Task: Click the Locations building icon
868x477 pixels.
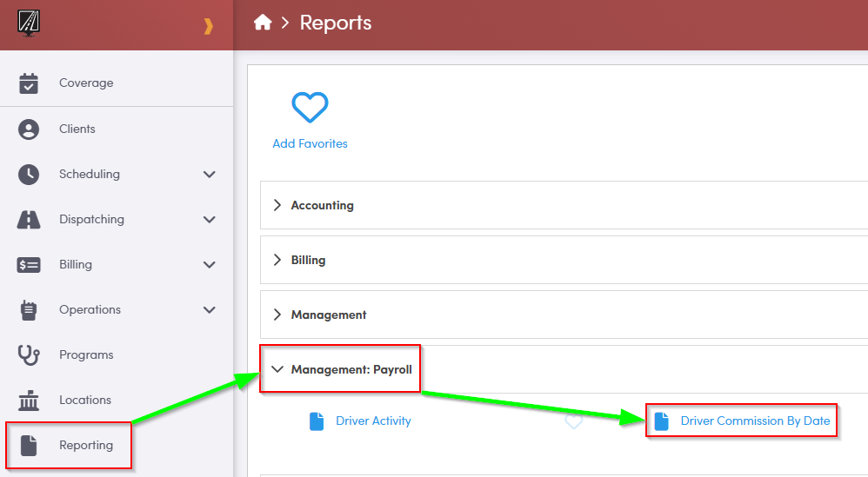Action: point(29,401)
